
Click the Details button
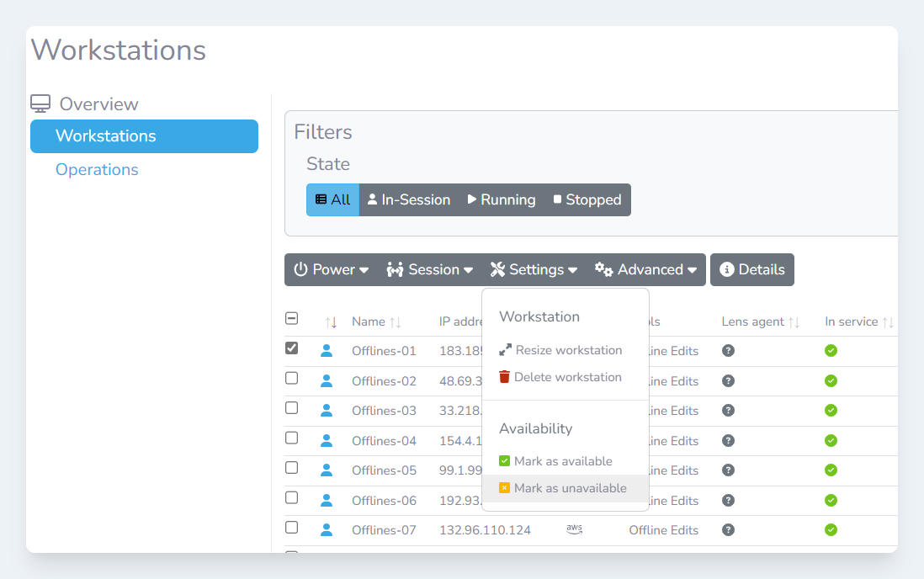751,269
